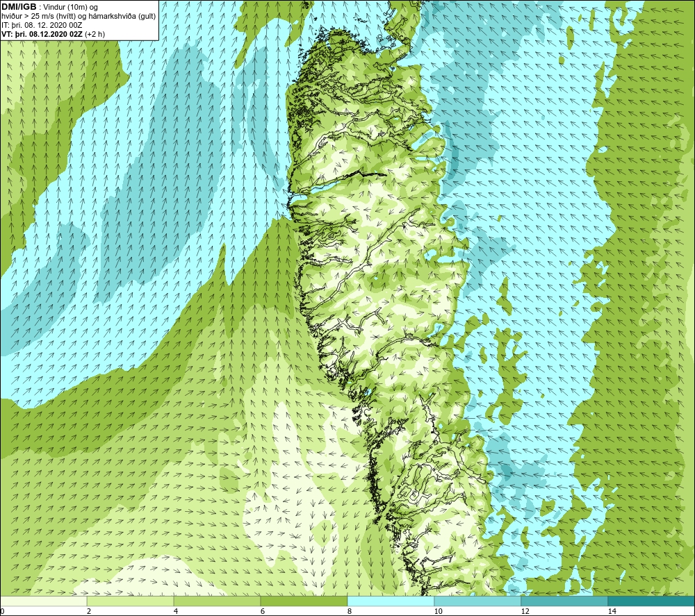Click the 'Vindur (10m) og' text

pos(71,8)
